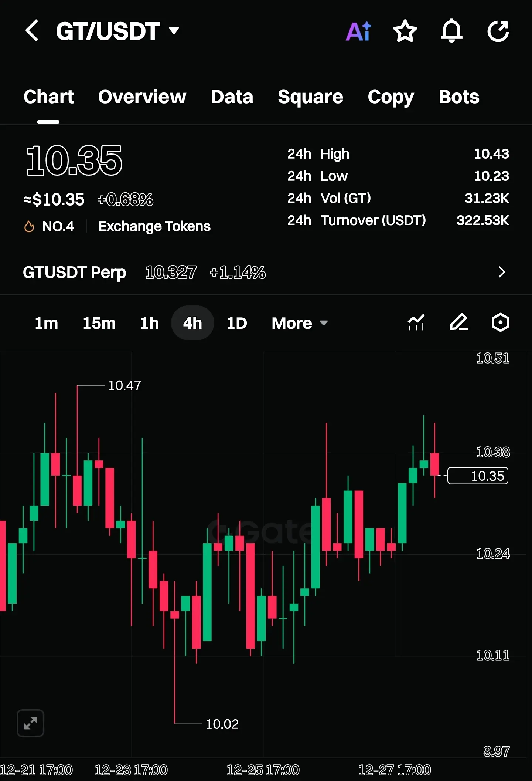Tap the +0.68% change value
The image size is (532, 781).
pos(125,200)
